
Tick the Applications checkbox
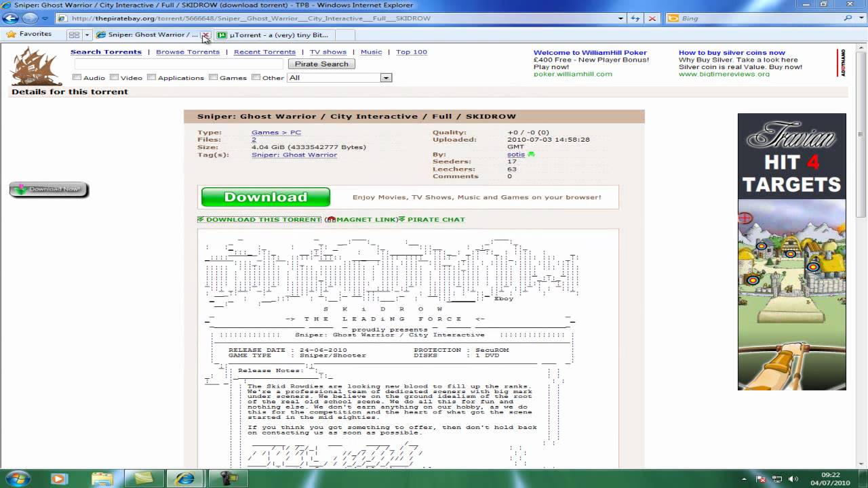pyautogui.click(x=152, y=77)
